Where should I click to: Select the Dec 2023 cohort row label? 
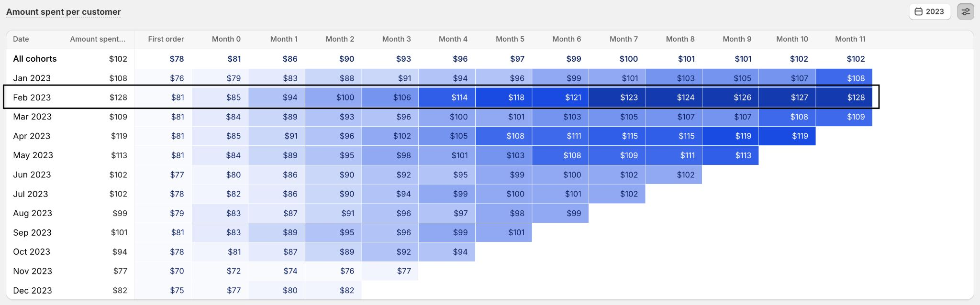click(x=32, y=291)
